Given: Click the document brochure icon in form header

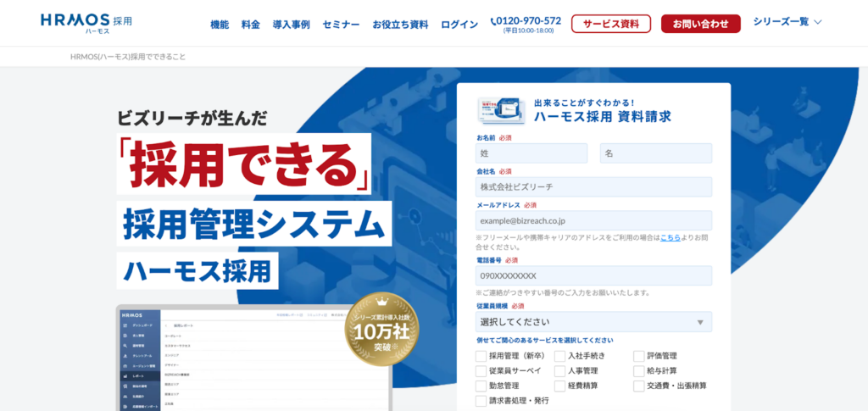Looking at the screenshot, I should pos(504,110).
